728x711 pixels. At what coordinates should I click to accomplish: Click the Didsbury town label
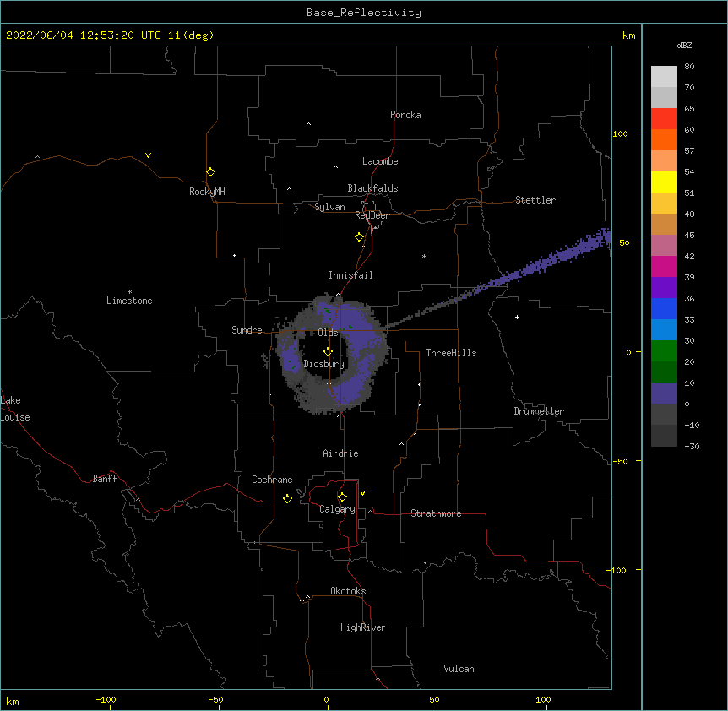click(x=324, y=364)
